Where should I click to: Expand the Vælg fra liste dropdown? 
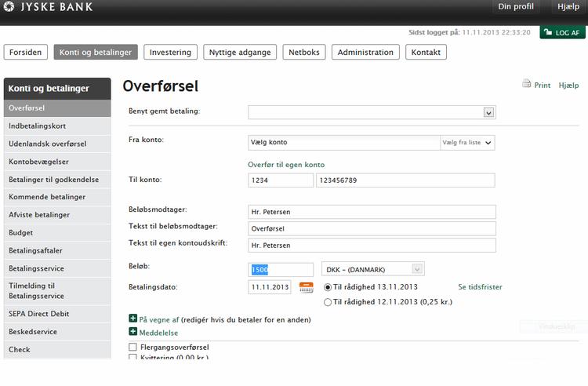click(x=467, y=143)
